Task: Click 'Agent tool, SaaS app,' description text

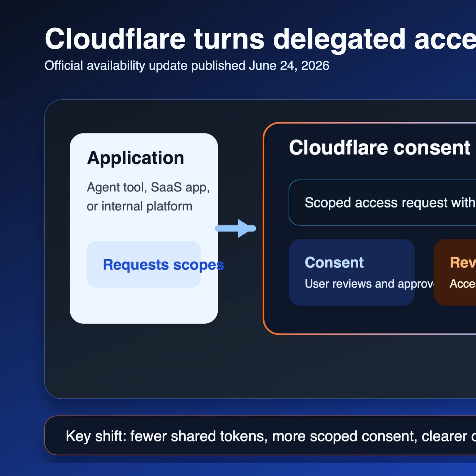Action: click(148, 187)
